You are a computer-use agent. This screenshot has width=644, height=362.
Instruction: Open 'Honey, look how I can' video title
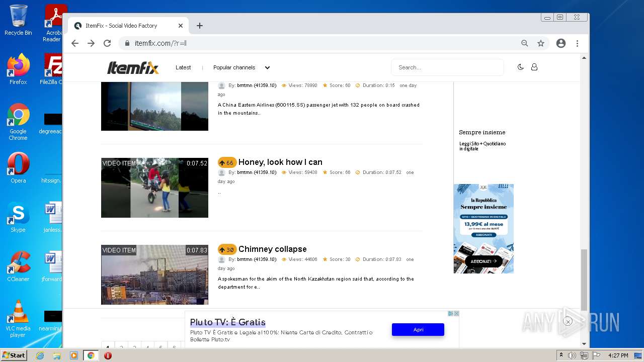click(x=280, y=162)
